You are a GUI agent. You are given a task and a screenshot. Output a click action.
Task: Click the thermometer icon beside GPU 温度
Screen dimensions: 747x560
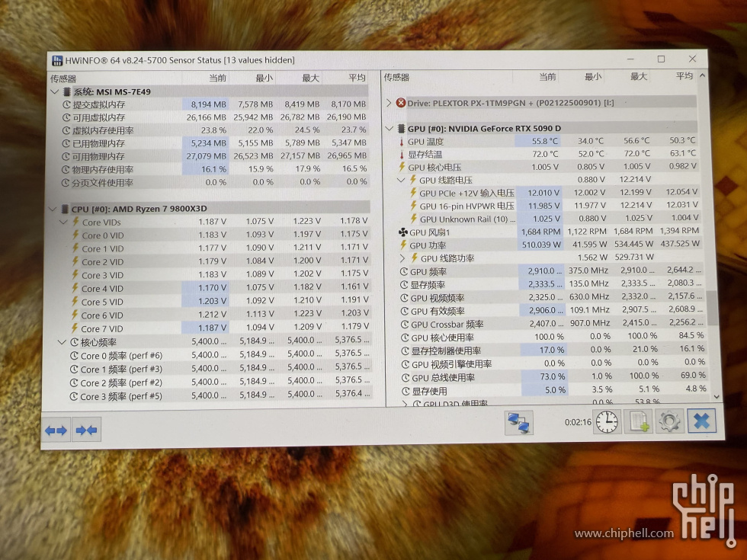[402, 142]
